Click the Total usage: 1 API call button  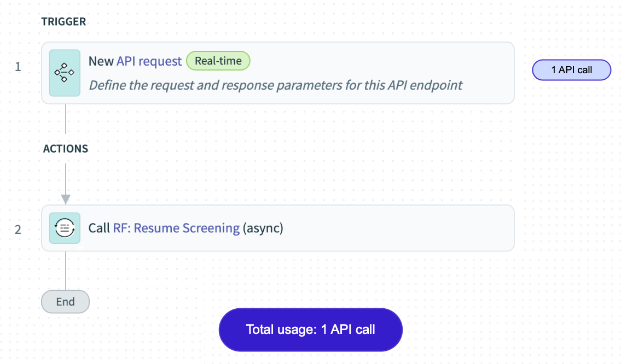pos(310,329)
